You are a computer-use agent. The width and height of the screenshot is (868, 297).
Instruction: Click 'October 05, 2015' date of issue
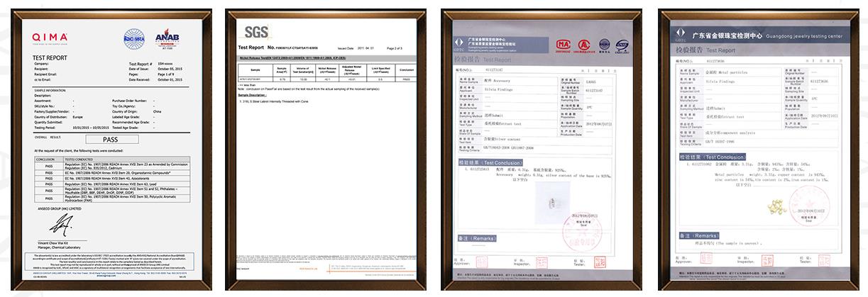coord(170,68)
